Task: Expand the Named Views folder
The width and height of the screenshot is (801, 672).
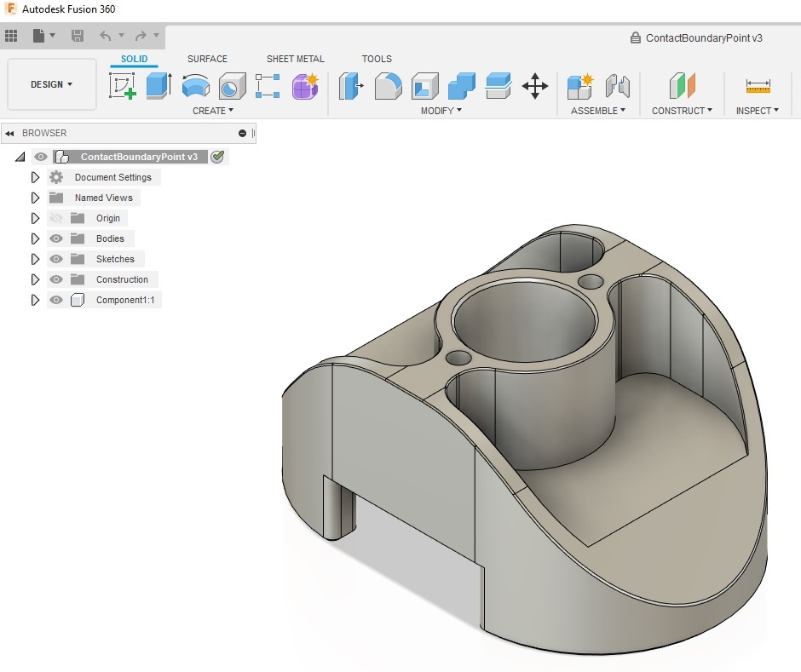Action: [35, 198]
